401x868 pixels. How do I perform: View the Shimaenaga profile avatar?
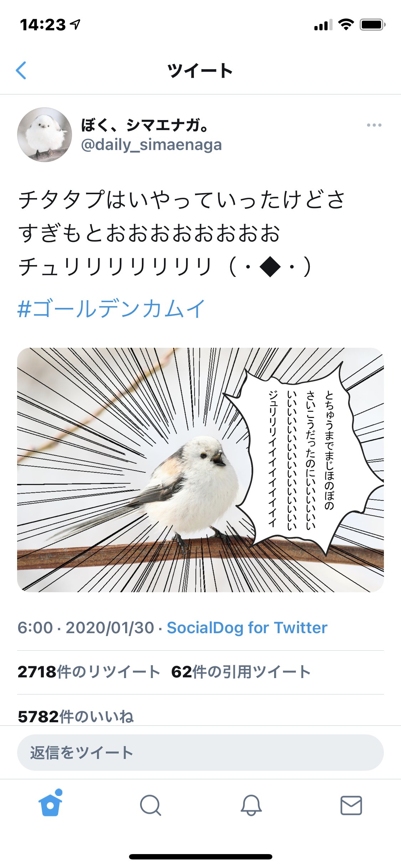[45, 135]
